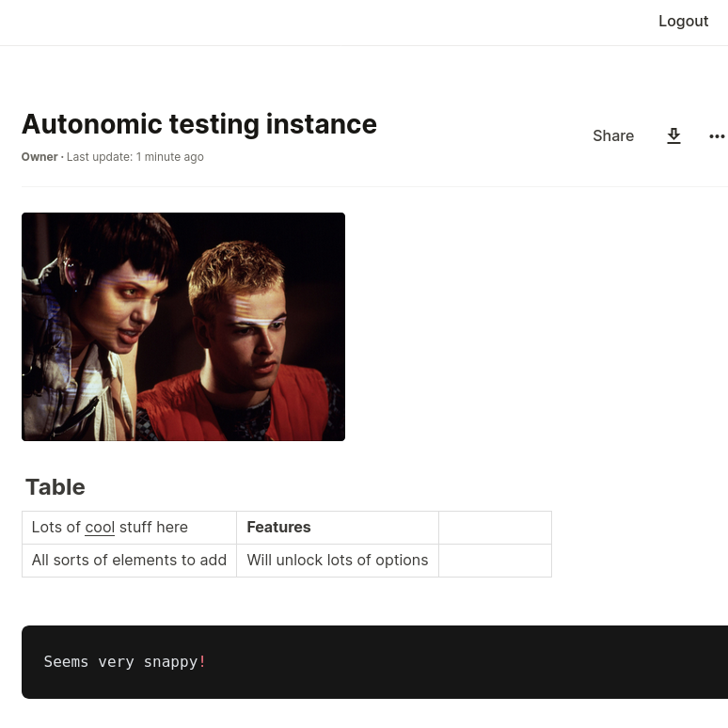Click cell 'Lots of cool stuff here'

[129, 528]
